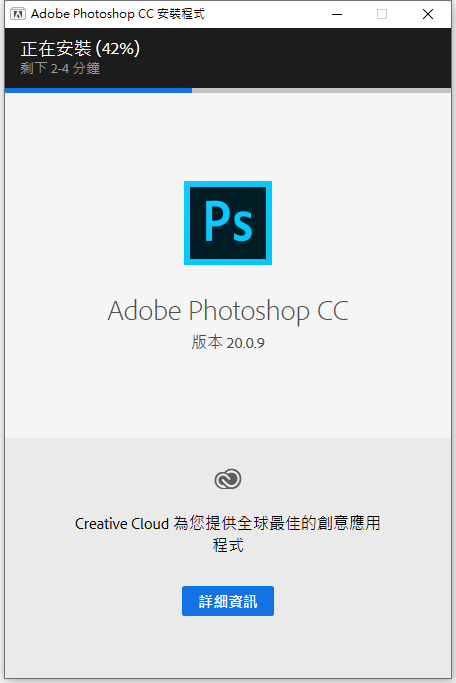Click the Creative Cloud logo icon
The image size is (456, 683).
pos(228,479)
